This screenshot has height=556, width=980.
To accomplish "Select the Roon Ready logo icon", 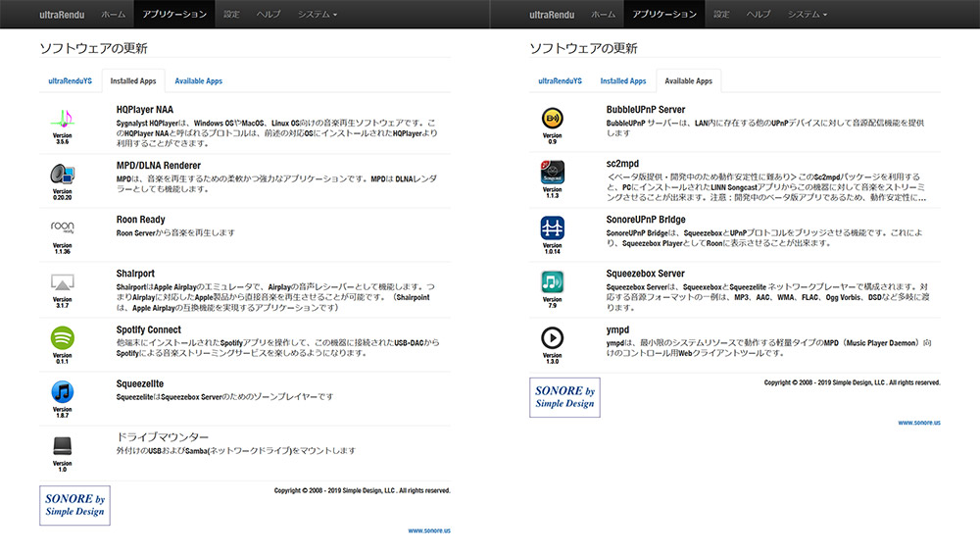I will click(x=62, y=227).
